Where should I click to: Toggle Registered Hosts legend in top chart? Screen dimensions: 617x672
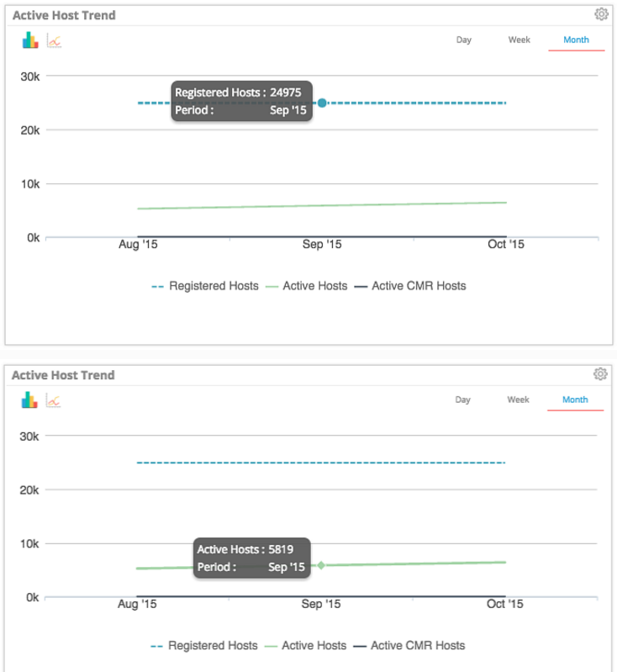pos(205,286)
